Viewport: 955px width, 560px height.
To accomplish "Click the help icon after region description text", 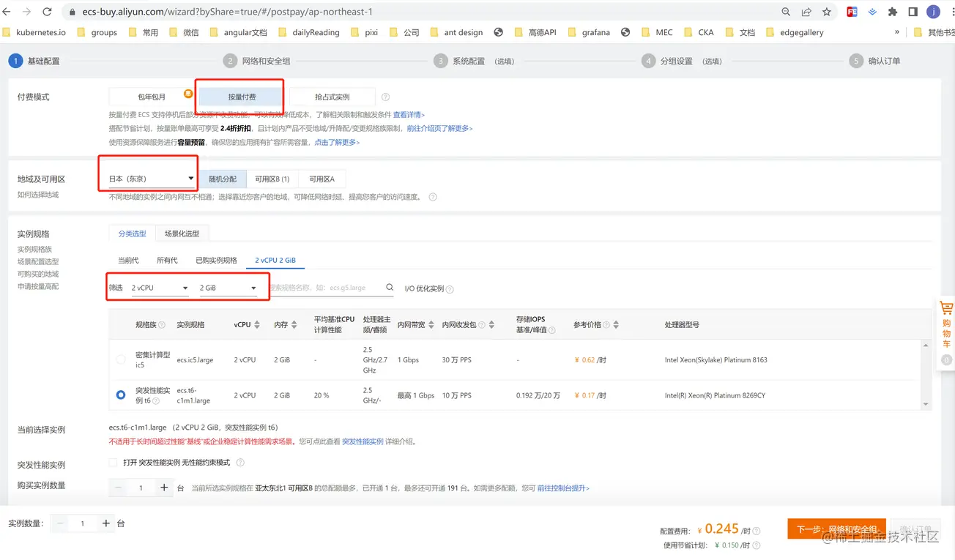I will 433,197.
